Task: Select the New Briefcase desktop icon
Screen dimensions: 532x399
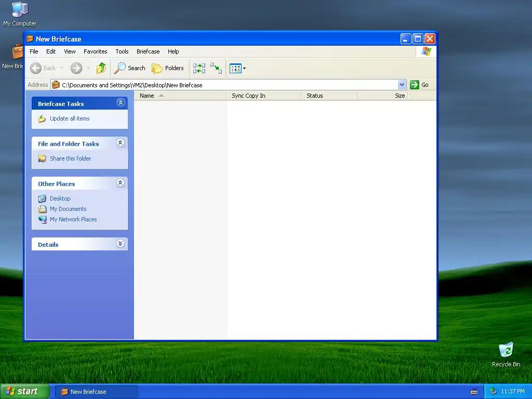Action: (x=12, y=57)
